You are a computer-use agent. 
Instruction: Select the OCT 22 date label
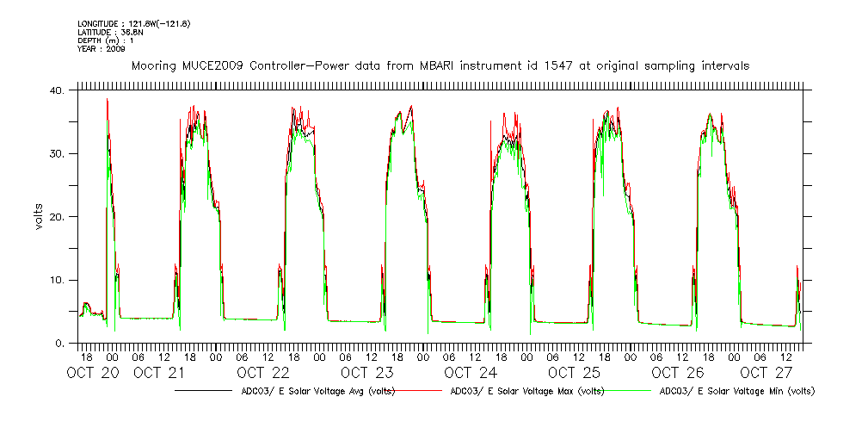(263, 373)
